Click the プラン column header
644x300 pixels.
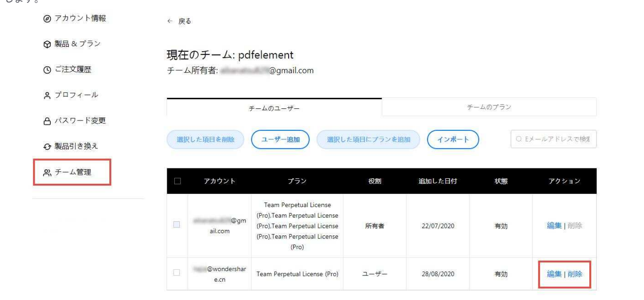(297, 181)
